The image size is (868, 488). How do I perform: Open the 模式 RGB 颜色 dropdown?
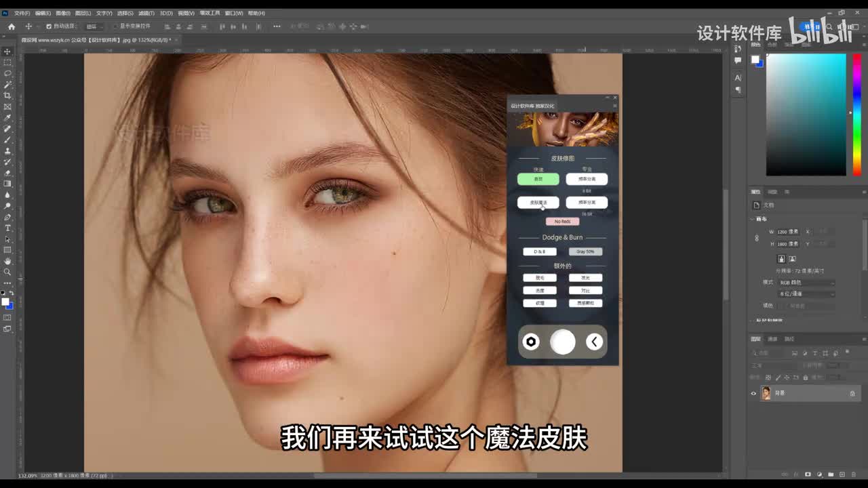[x=806, y=283]
